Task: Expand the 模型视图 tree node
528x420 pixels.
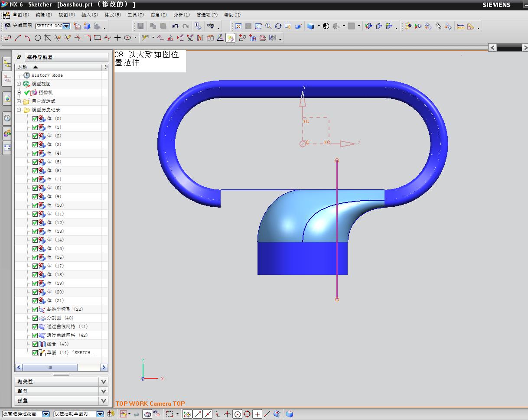Action: point(19,84)
